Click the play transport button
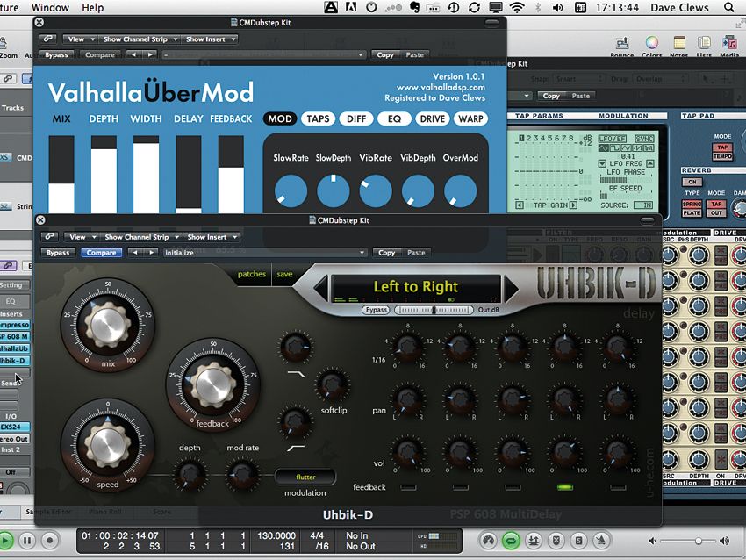The width and height of the screenshot is (746, 560). (6, 541)
